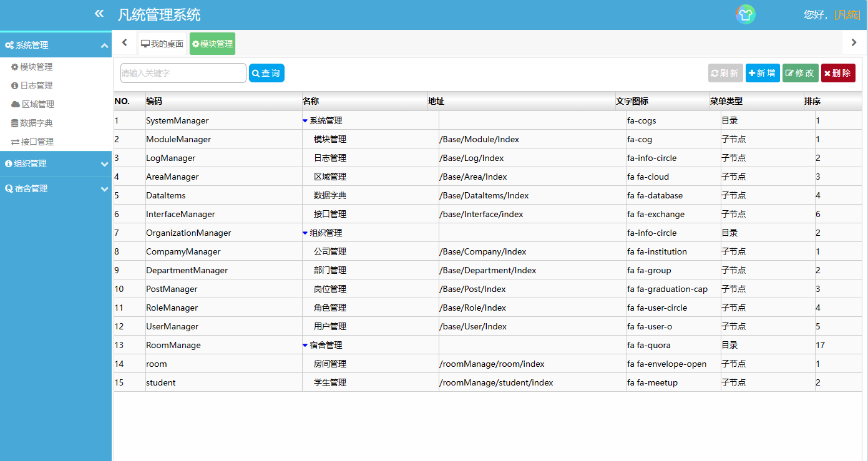The width and height of the screenshot is (868, 461).
Task: Click the 名称 column header
Action: click(365, 101)
